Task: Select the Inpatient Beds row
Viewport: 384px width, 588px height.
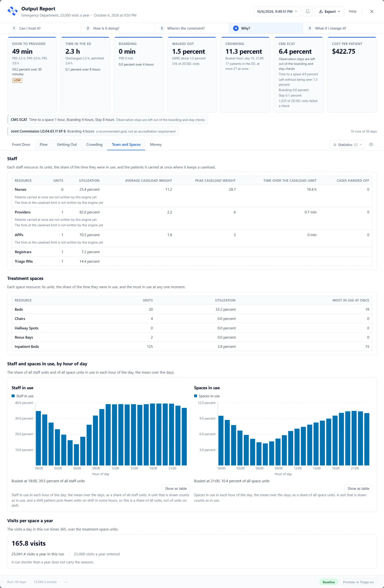Action: pos(192,346)
